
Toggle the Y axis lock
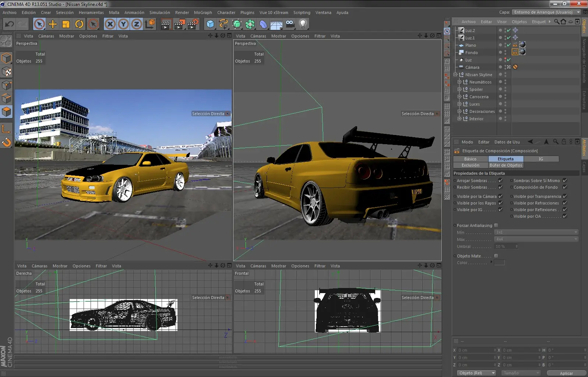click(123, 24)
